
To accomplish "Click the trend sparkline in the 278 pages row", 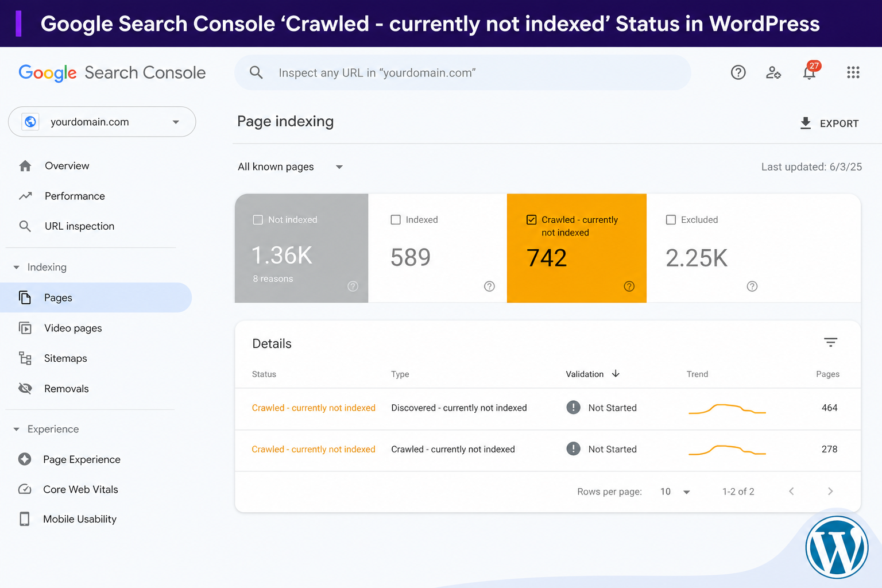I will (x=727, y=450).
